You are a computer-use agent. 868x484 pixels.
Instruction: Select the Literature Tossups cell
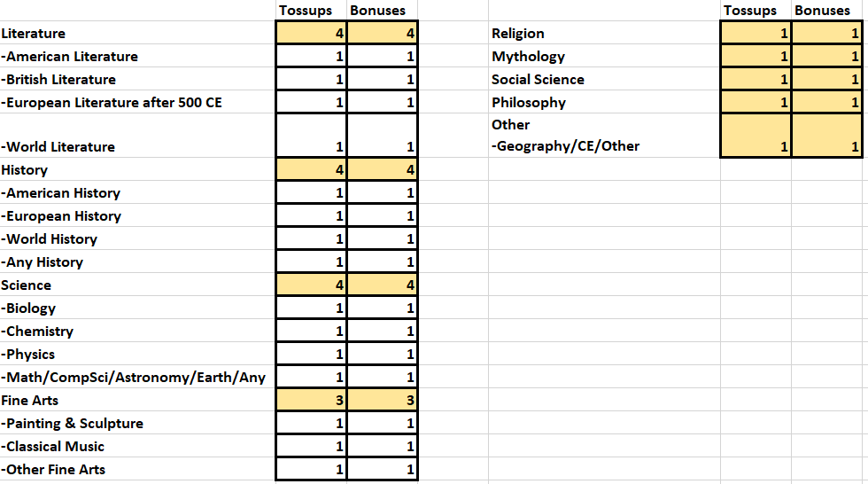311,33
